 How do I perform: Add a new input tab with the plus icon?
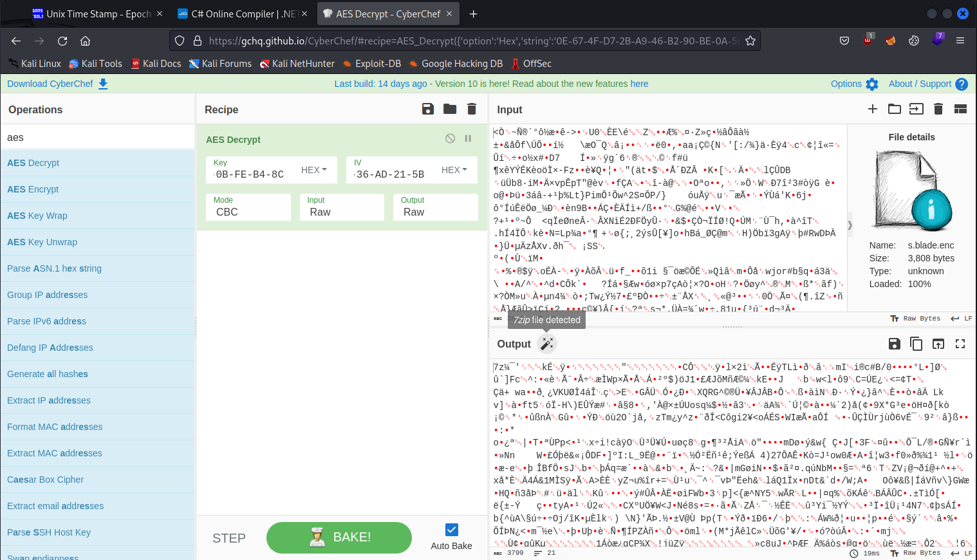(873, 109)
